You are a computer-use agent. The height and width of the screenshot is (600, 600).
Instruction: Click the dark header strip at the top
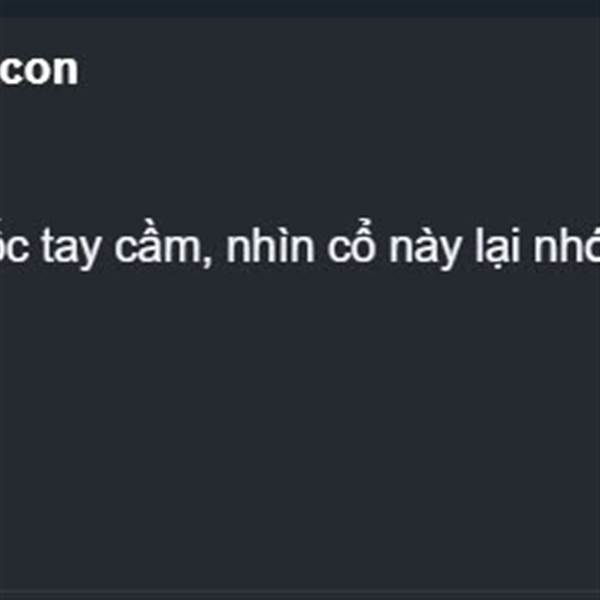tap(300, 8)
